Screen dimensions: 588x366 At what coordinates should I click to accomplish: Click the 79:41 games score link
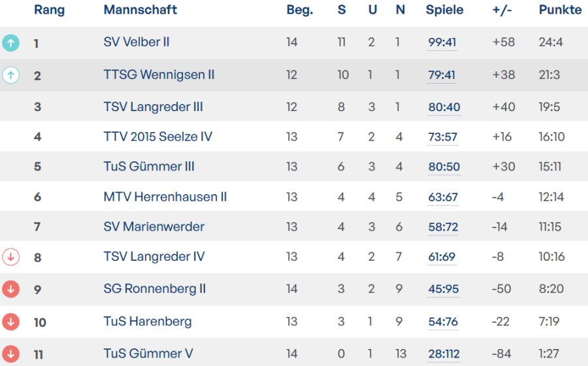tap(442, 75)
